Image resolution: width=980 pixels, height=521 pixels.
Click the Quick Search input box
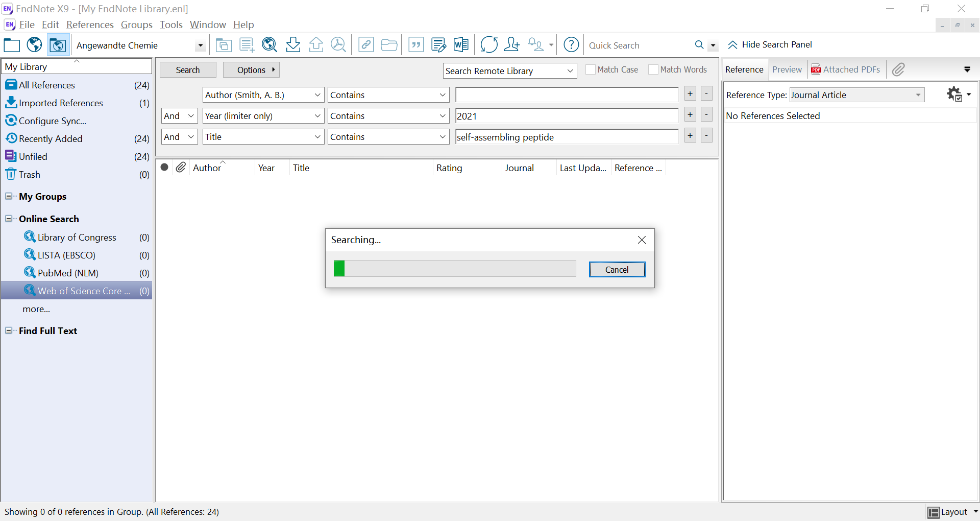640,45
